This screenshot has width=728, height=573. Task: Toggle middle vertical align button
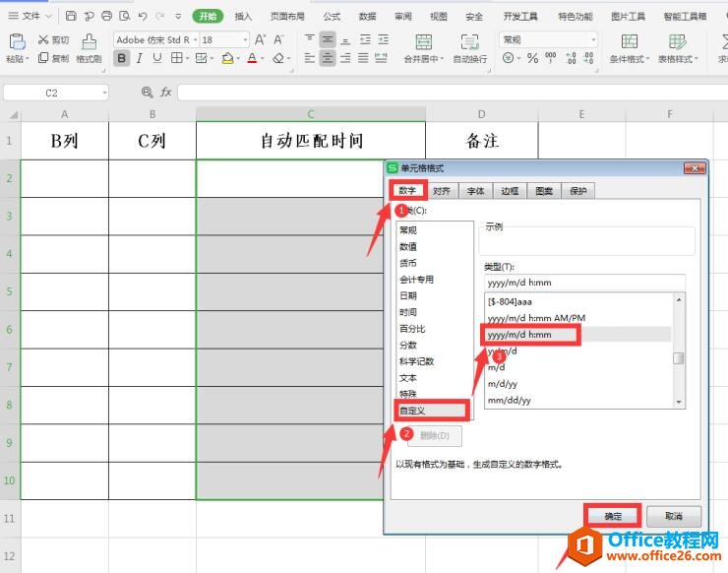328,39
